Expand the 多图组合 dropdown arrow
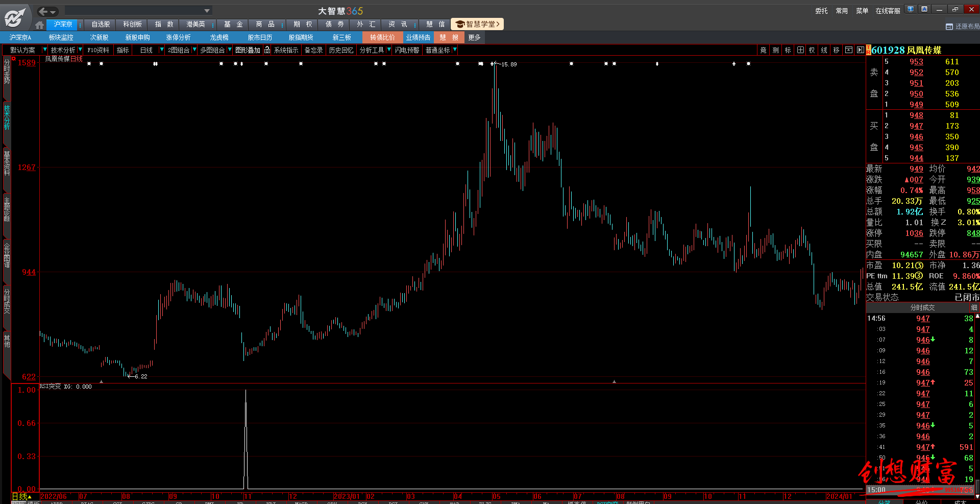 tap(230, 50)
